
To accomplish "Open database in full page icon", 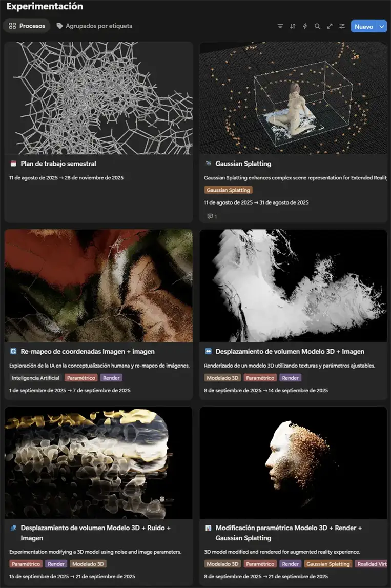I will tap(330, 26).
